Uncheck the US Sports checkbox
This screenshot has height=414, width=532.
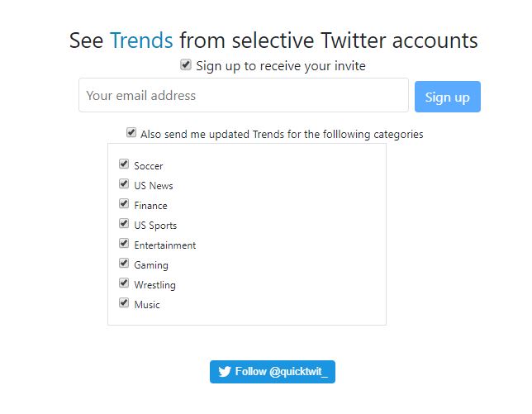click(124, 224)
